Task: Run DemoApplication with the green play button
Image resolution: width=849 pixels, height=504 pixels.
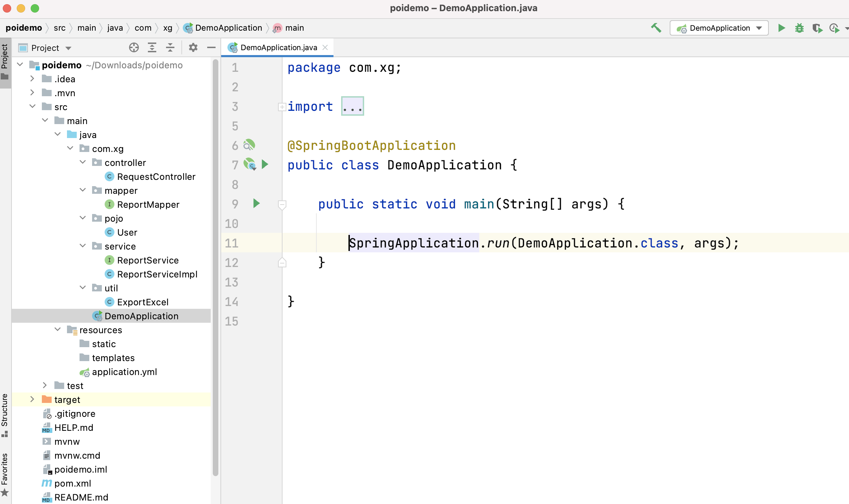Action: coord(781,28)
